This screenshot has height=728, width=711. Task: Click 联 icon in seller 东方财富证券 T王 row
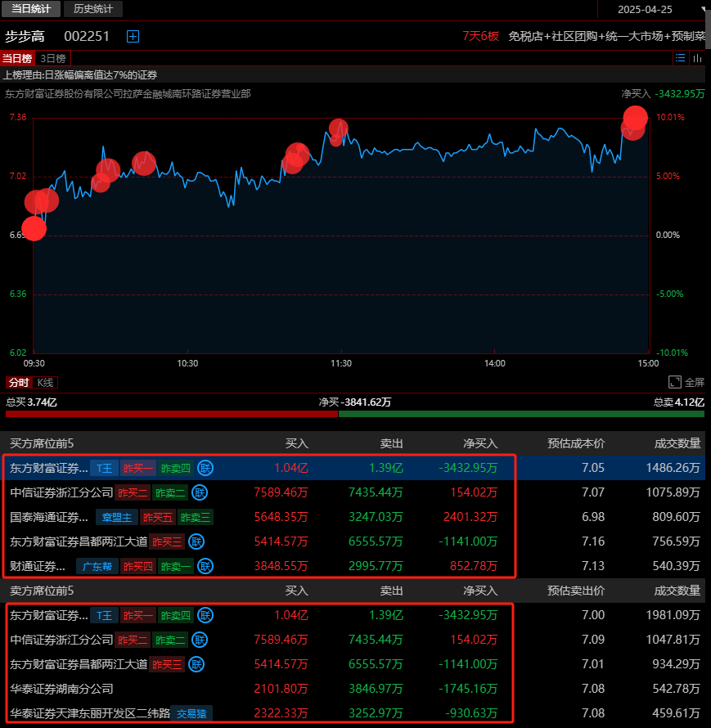coord(205,615)
